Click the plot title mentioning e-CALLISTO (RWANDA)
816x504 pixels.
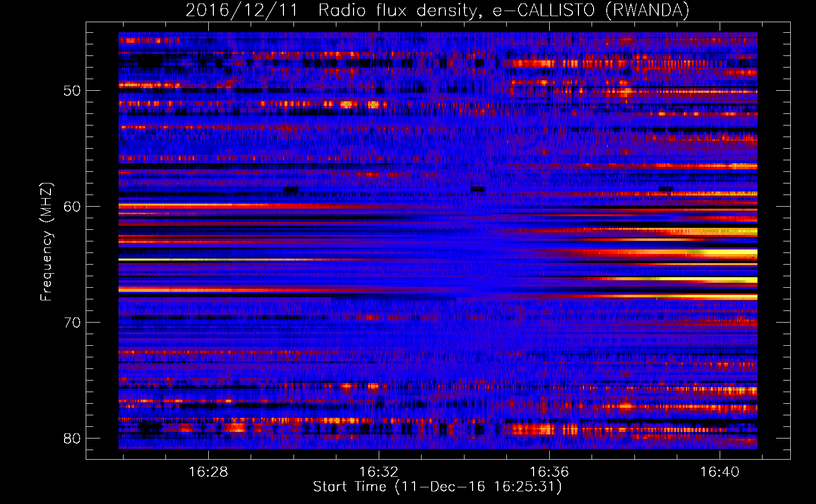click(x=437, y=10)
